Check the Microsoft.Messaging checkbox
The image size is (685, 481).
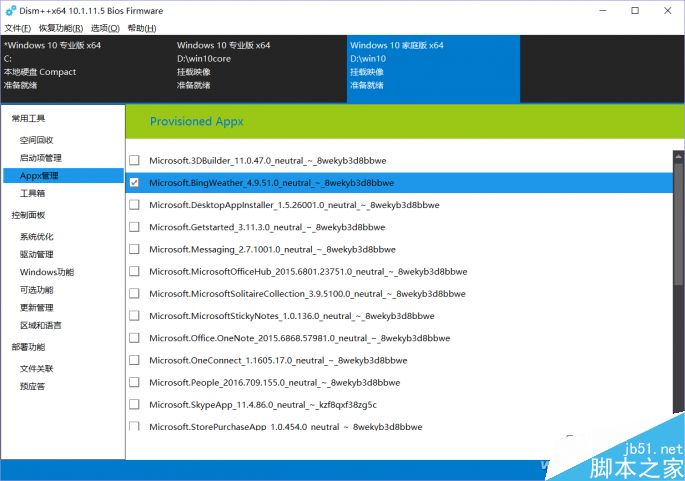(135, 249)
